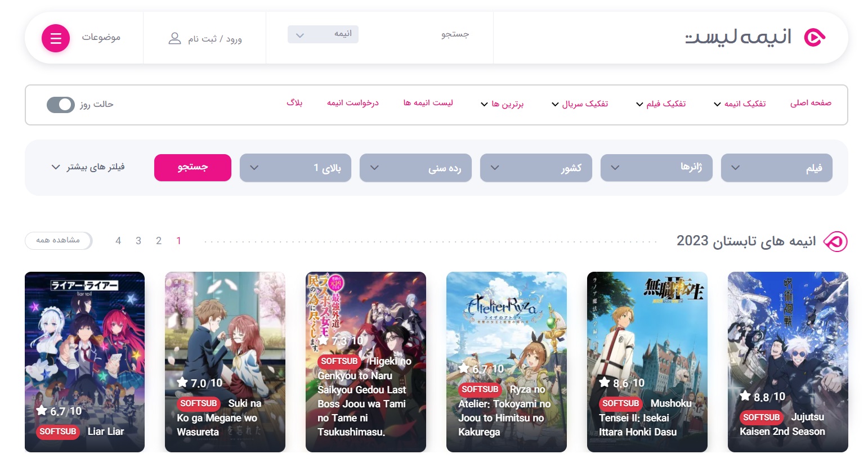
Task: Click the star rating on Jujutsu Kaisen poster
Action: coord(763,397)
